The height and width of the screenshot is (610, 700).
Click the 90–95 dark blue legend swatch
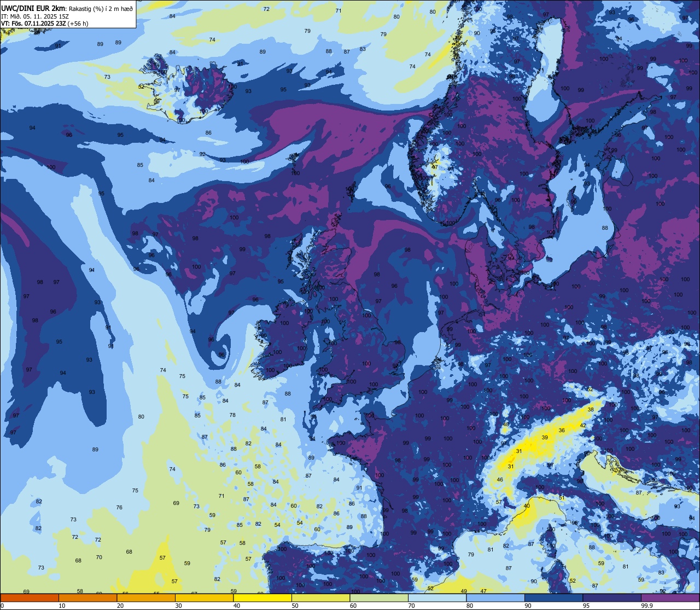553,597
